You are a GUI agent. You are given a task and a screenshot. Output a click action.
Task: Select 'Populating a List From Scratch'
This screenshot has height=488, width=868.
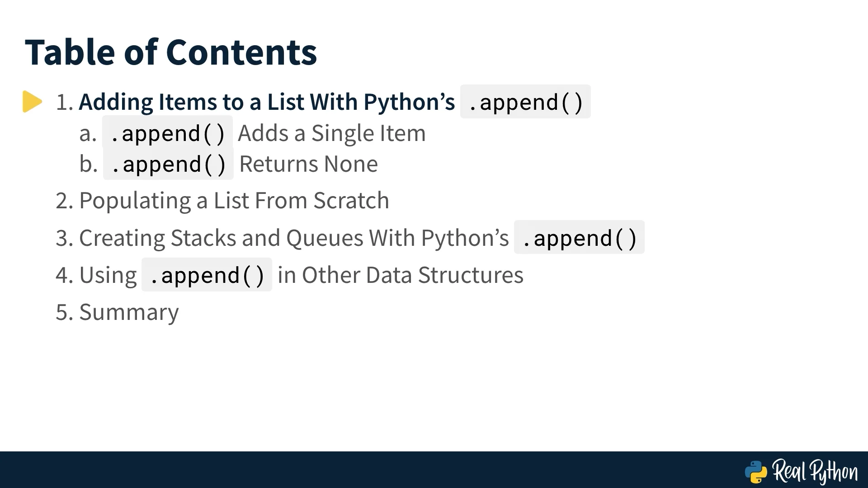click(234, 201)
